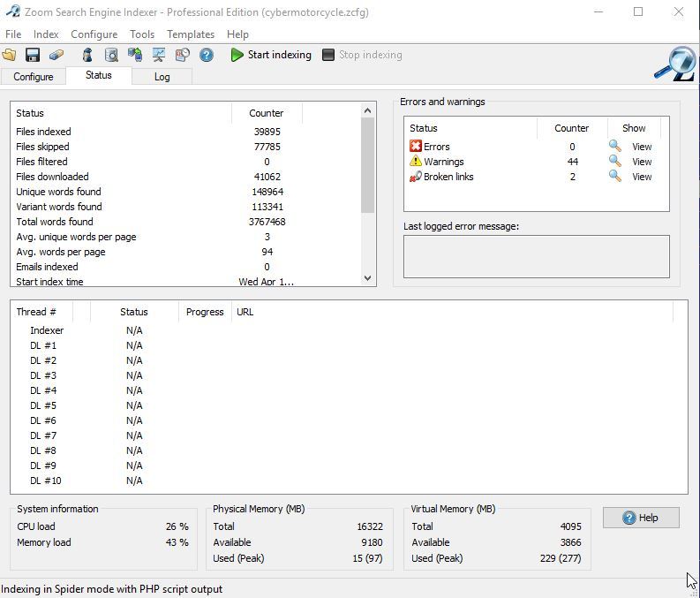Select the Avg. words per page row
Image resolution: width=700 pixels, height=598 pixels.
(x=185, y=252)
